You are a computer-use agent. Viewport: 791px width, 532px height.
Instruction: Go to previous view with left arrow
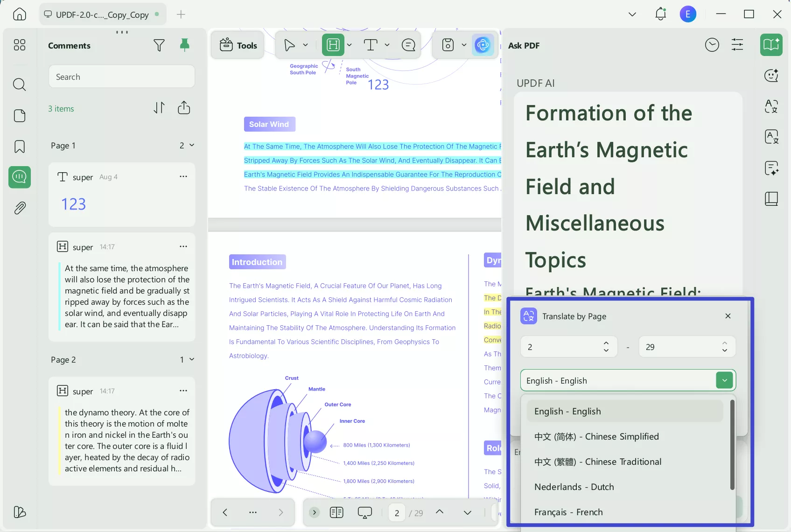225,512
